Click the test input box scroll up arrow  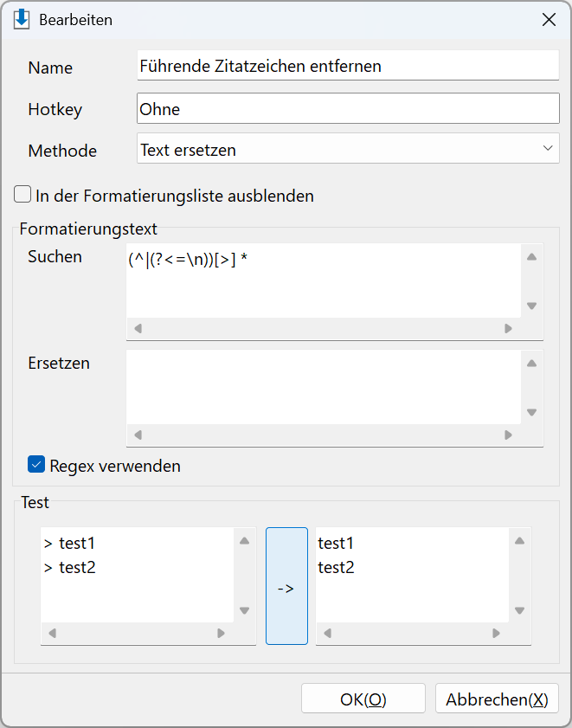point(244,540)
